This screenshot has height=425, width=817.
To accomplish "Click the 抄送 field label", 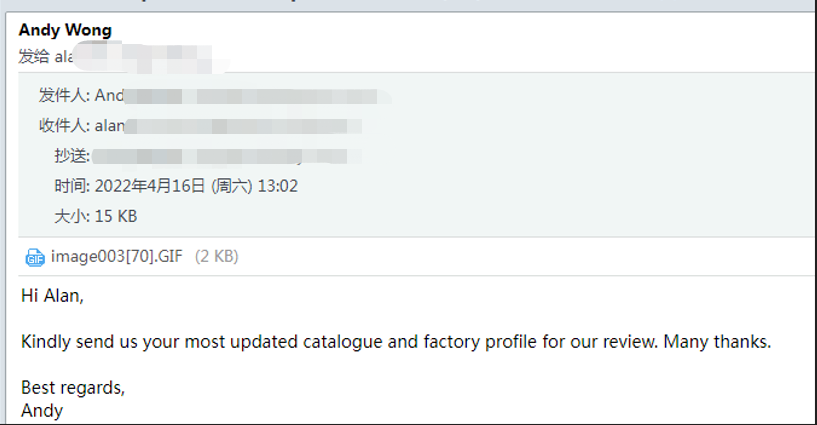I will 72,156.
